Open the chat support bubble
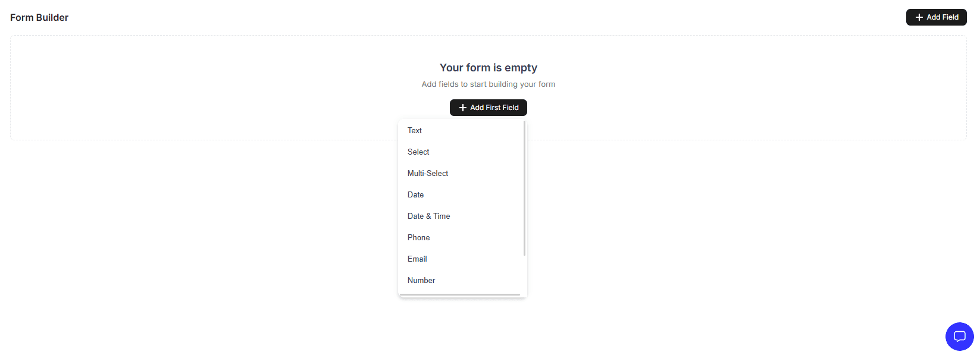Image resolution: width=980 pixels, height=358 pixels. click(x=959, y=336)
